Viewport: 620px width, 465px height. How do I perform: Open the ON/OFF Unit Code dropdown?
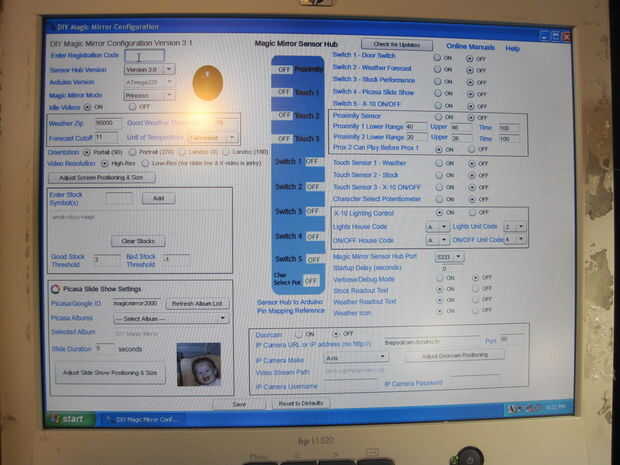coord(515,239)
